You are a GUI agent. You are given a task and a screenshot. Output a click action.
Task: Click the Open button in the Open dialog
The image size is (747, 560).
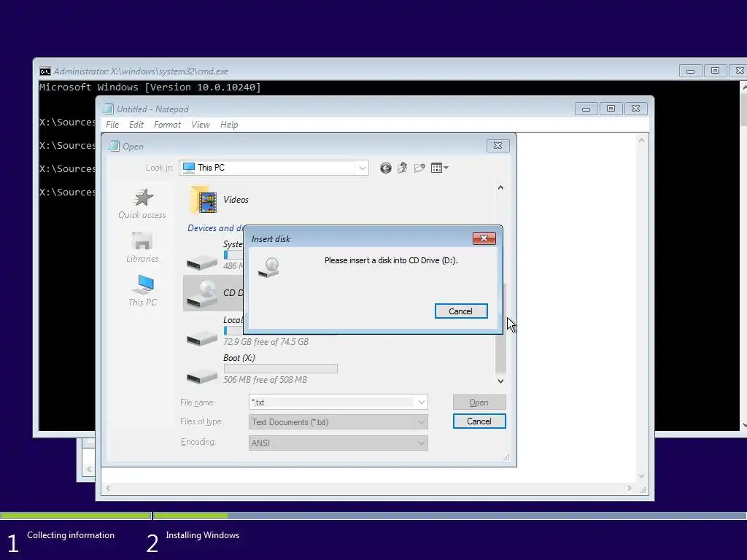[x=479, y=402]
